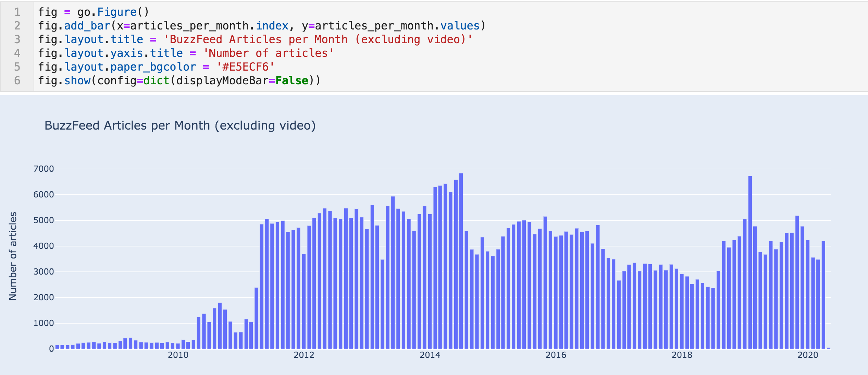Click the chart title BuzzFeed Articles per Month

tap(180, 126)
